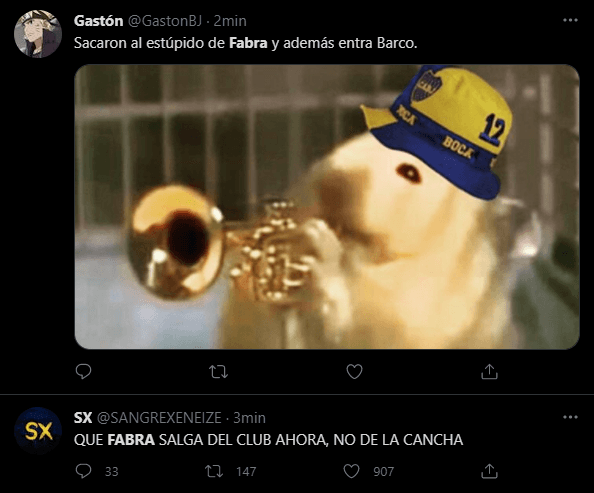Visit the @GastonBJ handle

click(165, 21)
